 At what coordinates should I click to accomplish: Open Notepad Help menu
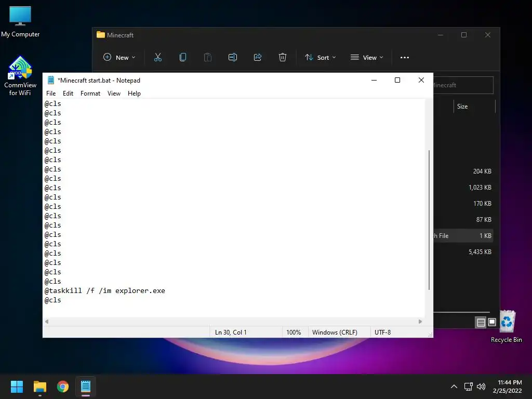coord(134,94)
